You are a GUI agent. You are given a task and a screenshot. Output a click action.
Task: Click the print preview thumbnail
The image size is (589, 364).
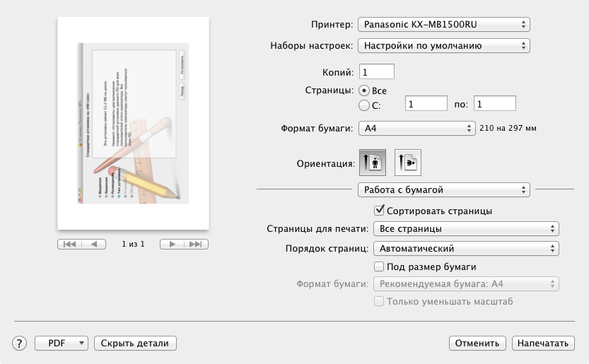pos(133,124)
